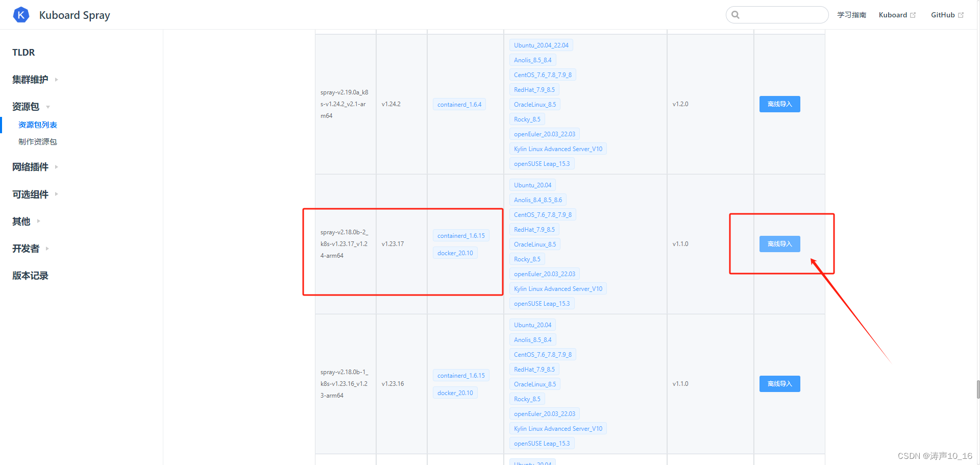Click 离线导入 for the v1.23.16 package

coord(779,384)
